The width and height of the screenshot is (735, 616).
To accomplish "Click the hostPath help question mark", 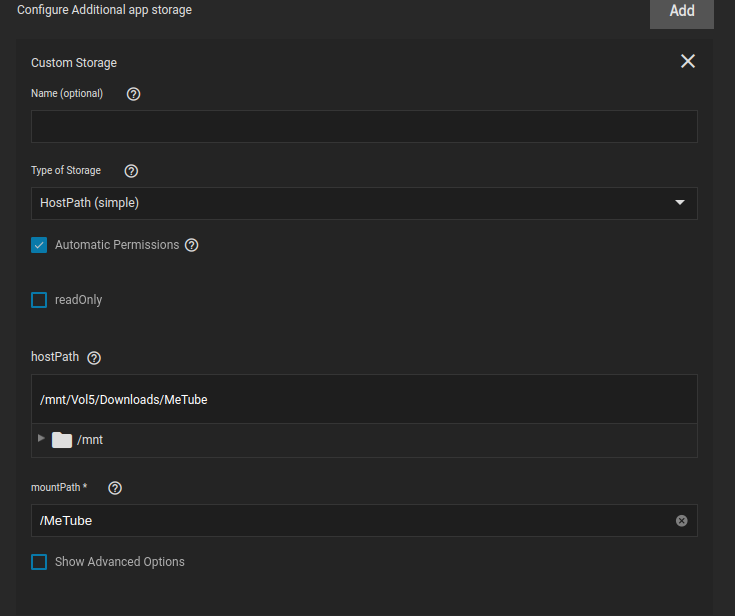I will 94,358.
